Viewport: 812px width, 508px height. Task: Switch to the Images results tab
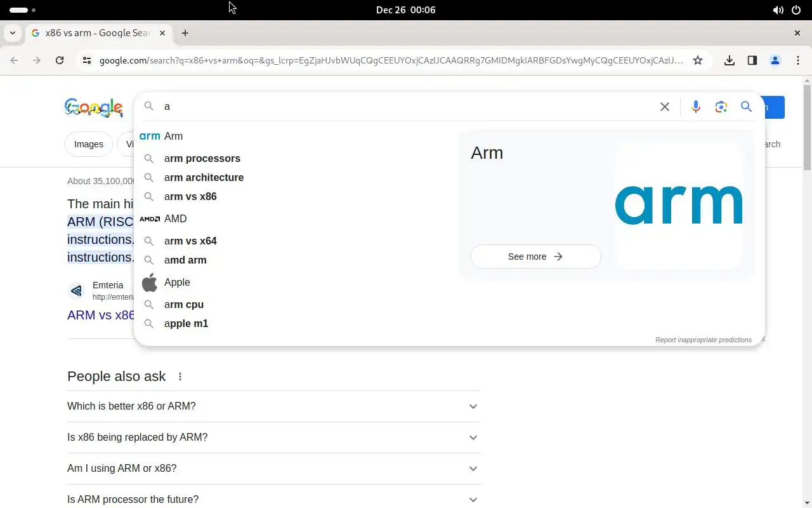[x=89, y=144]
